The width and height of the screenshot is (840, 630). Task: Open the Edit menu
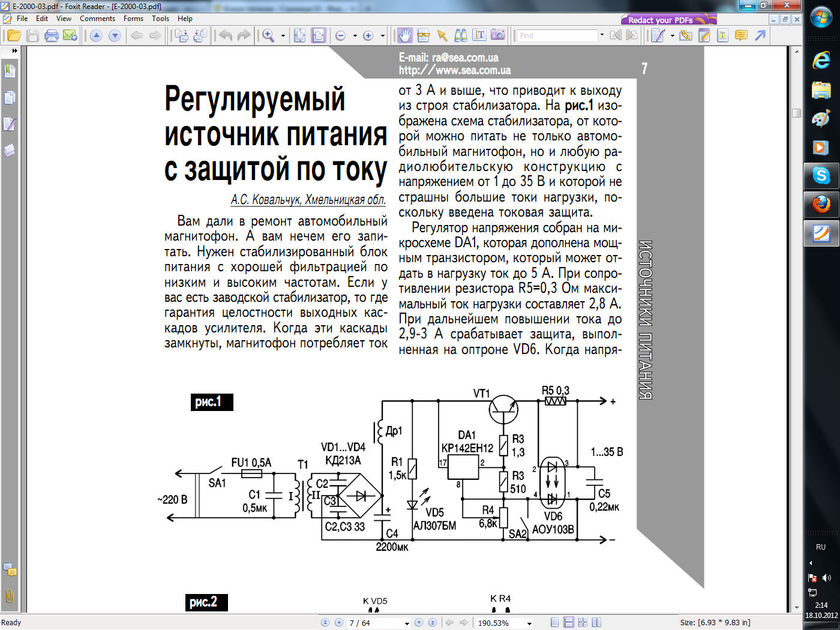[x=42, y=19]
